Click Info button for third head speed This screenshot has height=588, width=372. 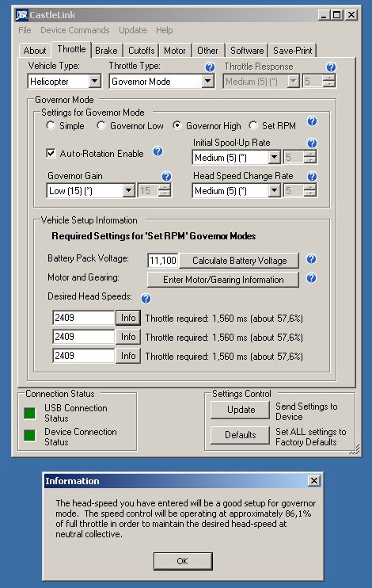128,356
